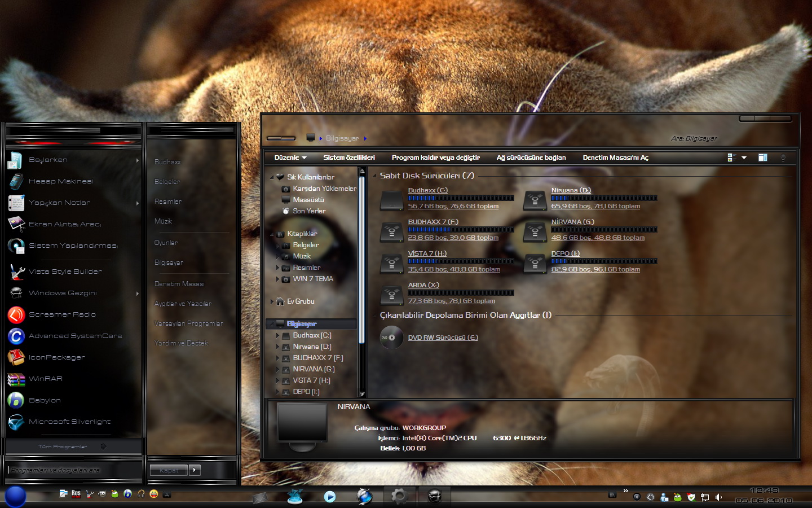Open the Düzenle menu dropdown

289,158
